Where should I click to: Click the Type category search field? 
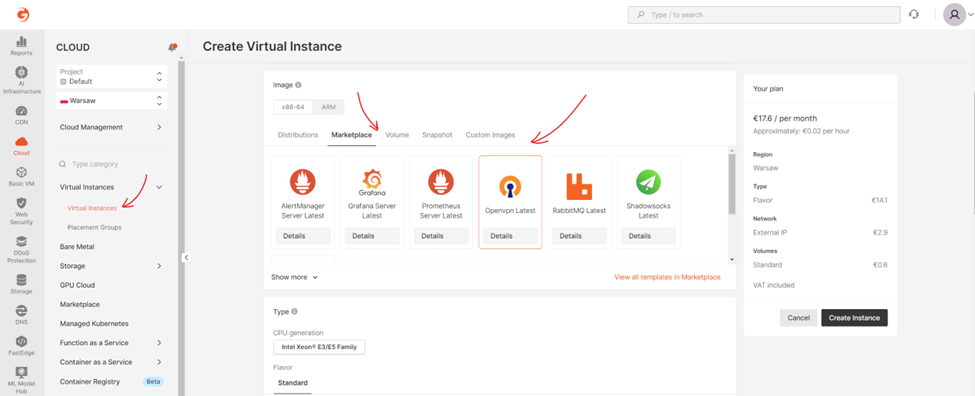[111, 164]
